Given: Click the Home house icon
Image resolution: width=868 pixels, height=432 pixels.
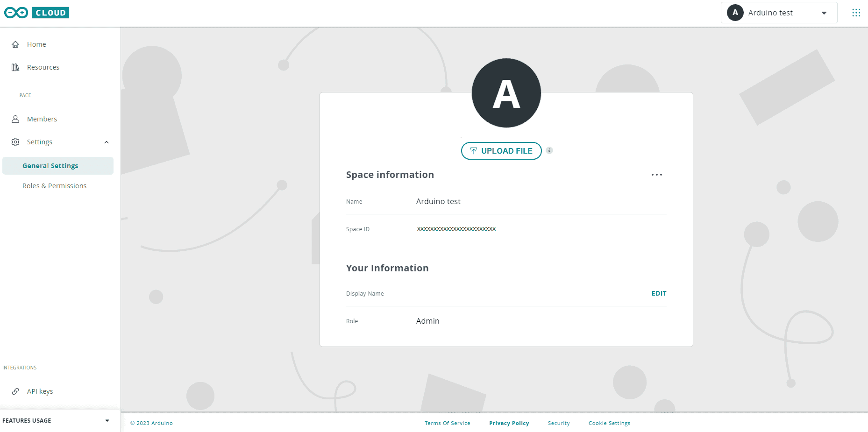Looking at the screenshot, I should tap(15, 44).
